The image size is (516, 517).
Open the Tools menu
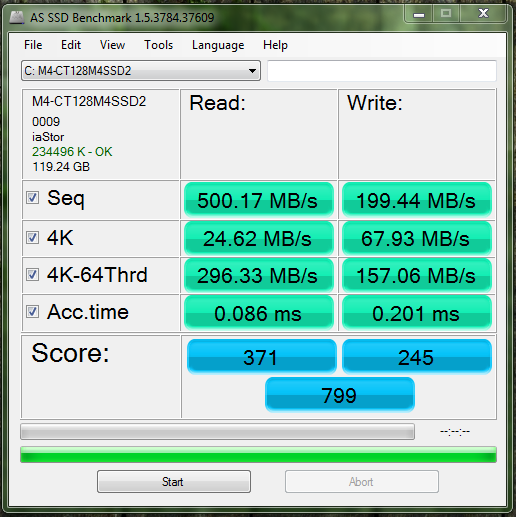tap(158, 45)
